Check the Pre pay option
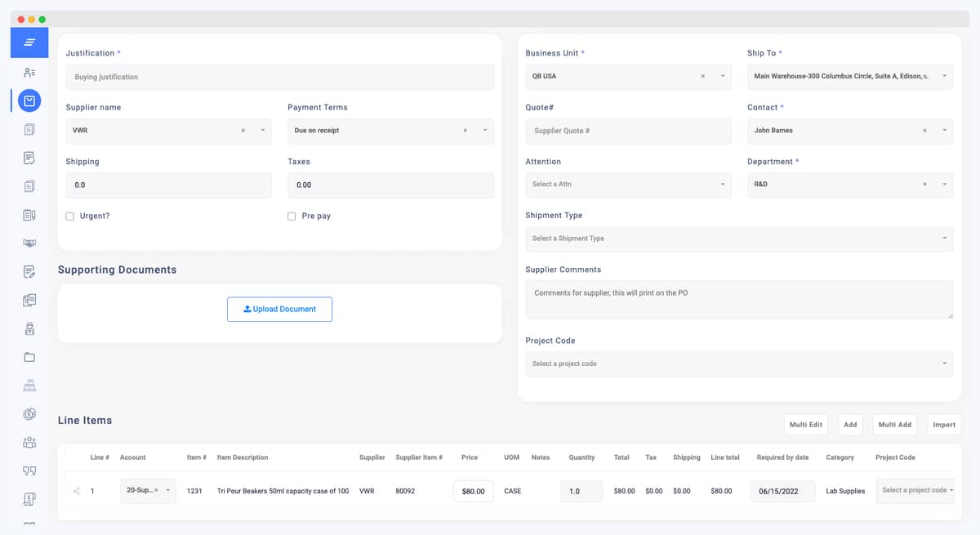Image resolution: width=980 pixels, height=535 pixels. (x=292, y=216)
